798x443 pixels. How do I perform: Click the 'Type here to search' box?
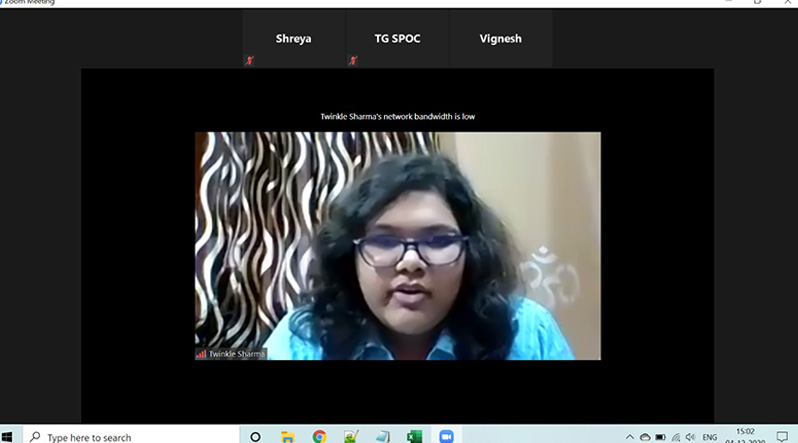click(x=131, y=437)
